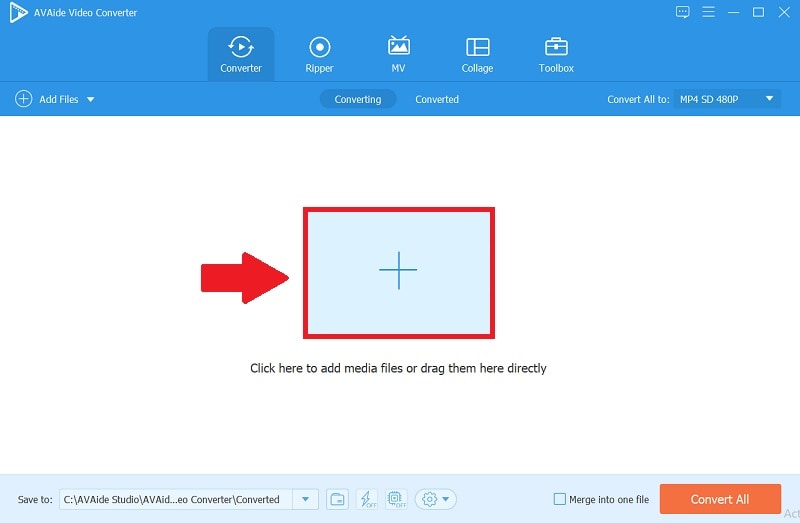Expand the Add Files dropdown arrow
This screenshot has height=523, width=800.
(90, 99)
